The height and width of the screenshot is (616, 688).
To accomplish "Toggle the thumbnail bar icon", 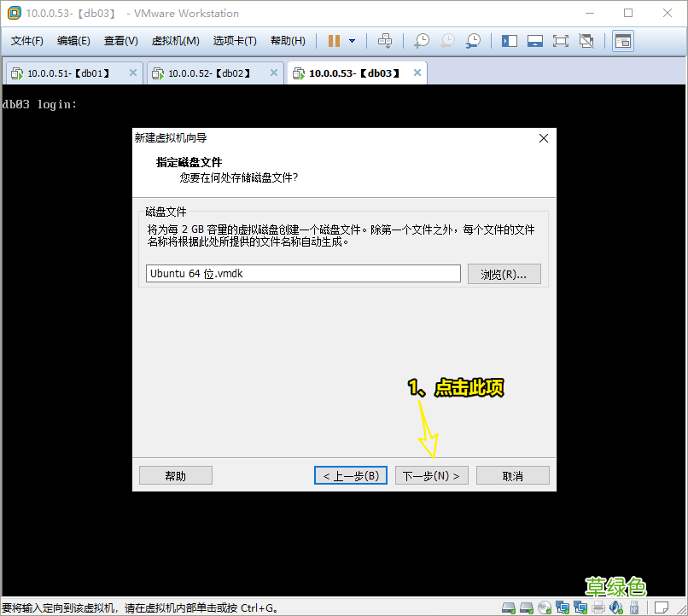I will coord(535,41).
